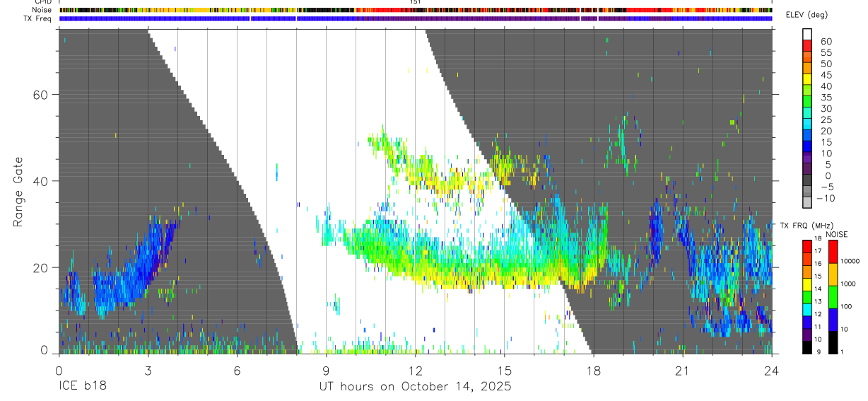This screenshot has width=868, height=401.
Task: Select the purple 5–10 swatch in ELEV bar
Action: tap(807, 157)
